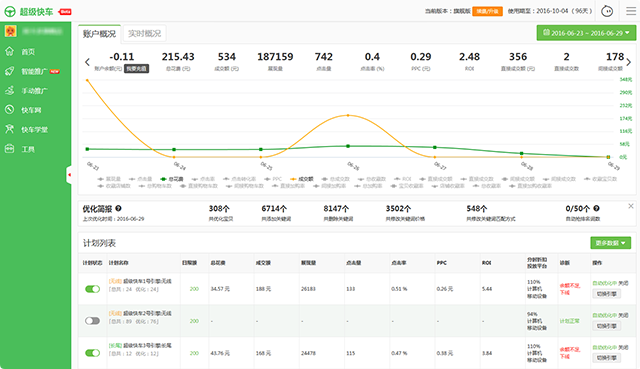Screen dimensions: 640x369
Task: Select the 手动推广 sidebar icon
Action: point(9,90)
